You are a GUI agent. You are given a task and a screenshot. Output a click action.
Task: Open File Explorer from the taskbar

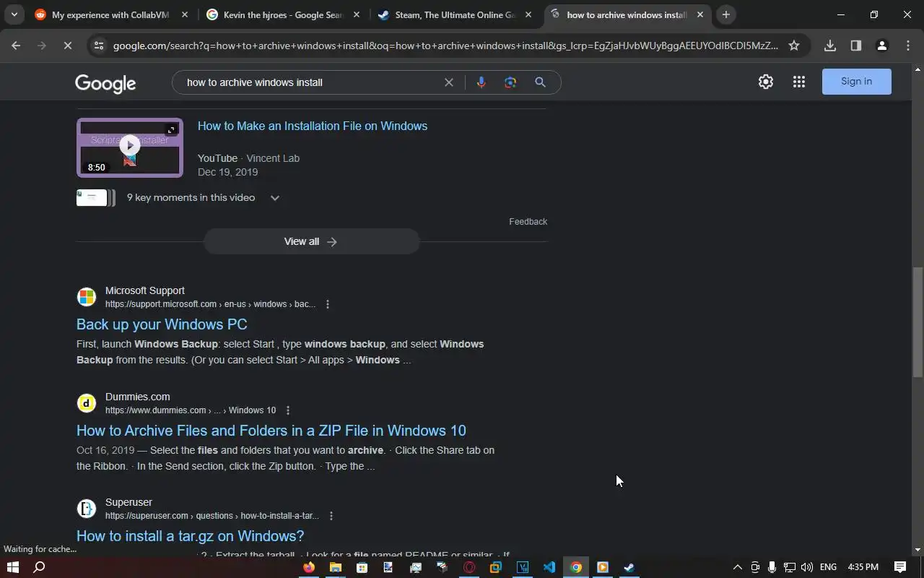click(336, 567)
